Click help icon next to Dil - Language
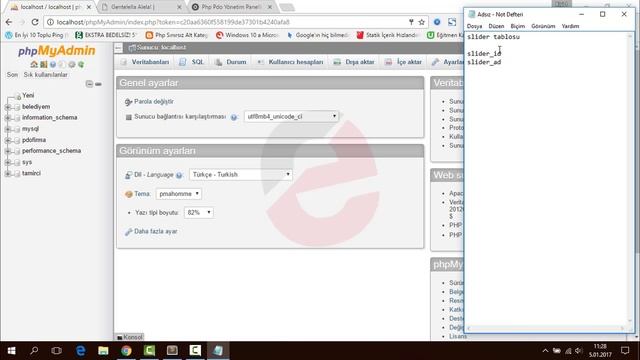The height and width of the screenshot is (360, 640). coord(179,175)
